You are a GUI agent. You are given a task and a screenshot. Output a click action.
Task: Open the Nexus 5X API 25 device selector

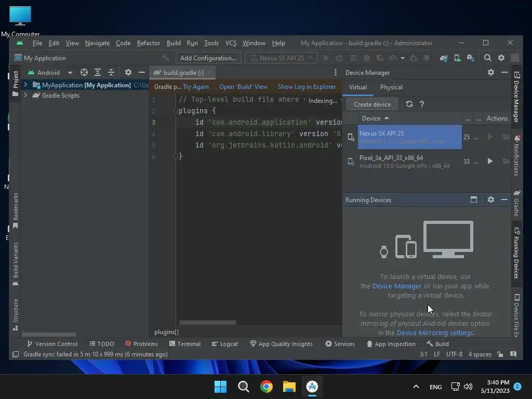(x=281, y=58)
